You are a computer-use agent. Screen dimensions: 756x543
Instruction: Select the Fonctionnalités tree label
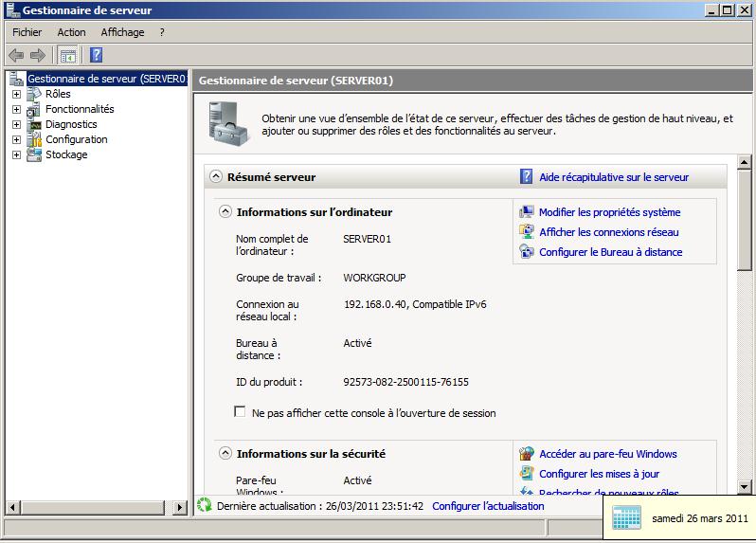(x=80, y=109)
